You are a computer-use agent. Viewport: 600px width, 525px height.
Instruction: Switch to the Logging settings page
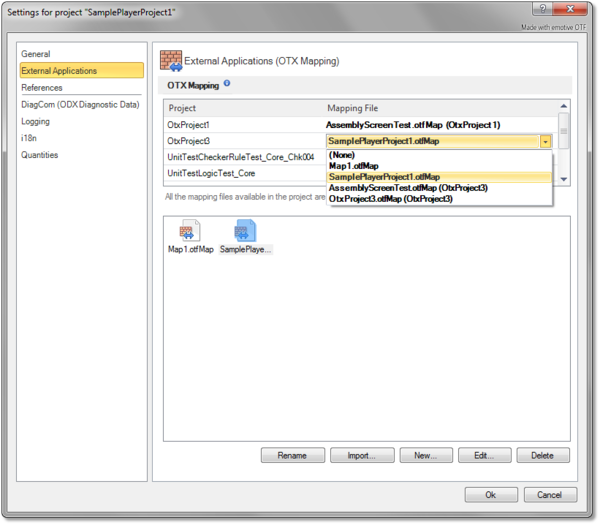[36, 121]
